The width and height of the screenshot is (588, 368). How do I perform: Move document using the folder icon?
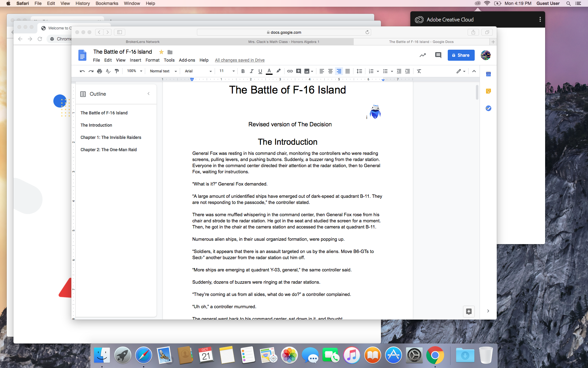pos(170,52)
